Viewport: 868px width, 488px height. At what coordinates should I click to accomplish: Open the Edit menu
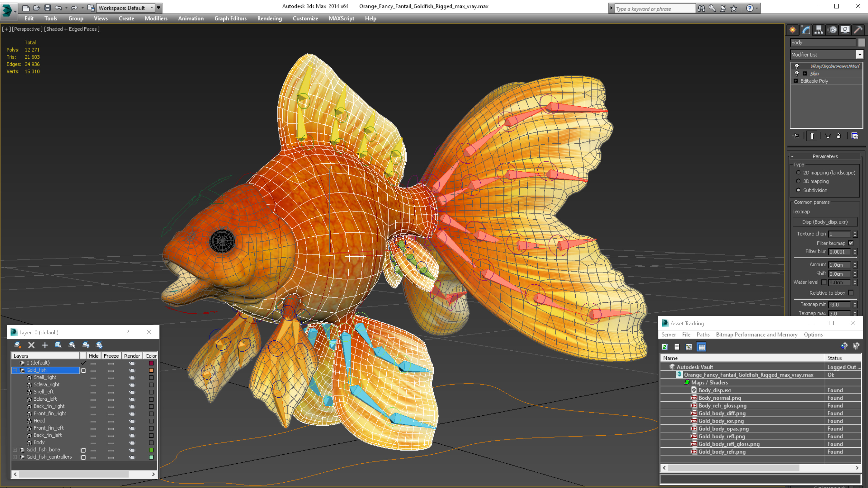click(29, 18)
